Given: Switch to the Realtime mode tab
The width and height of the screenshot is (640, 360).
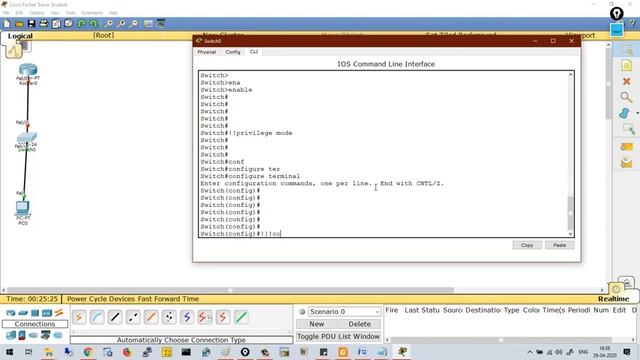Looking at the screenshot, I should pyautogui.click(x=613, y=299).
